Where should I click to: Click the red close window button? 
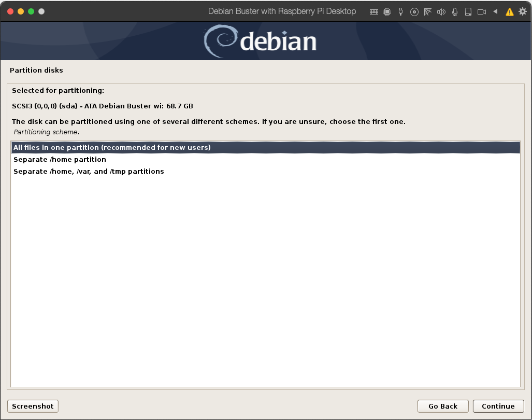[x=10, y=11]
